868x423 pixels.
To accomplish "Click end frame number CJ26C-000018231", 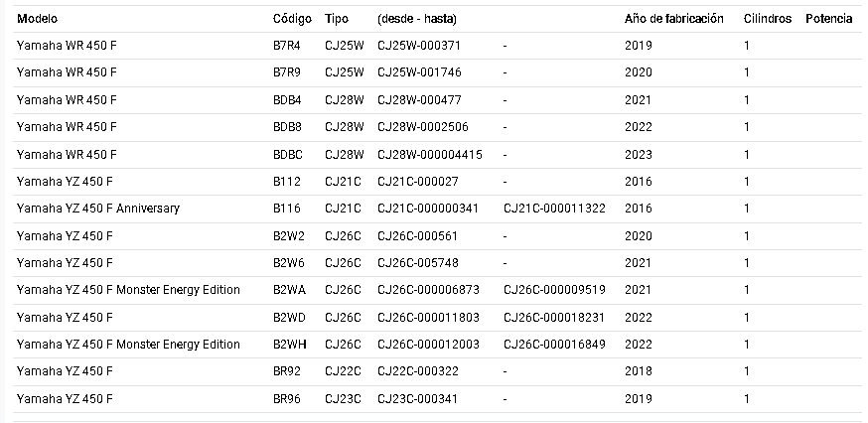I will (x=554, y=318).
